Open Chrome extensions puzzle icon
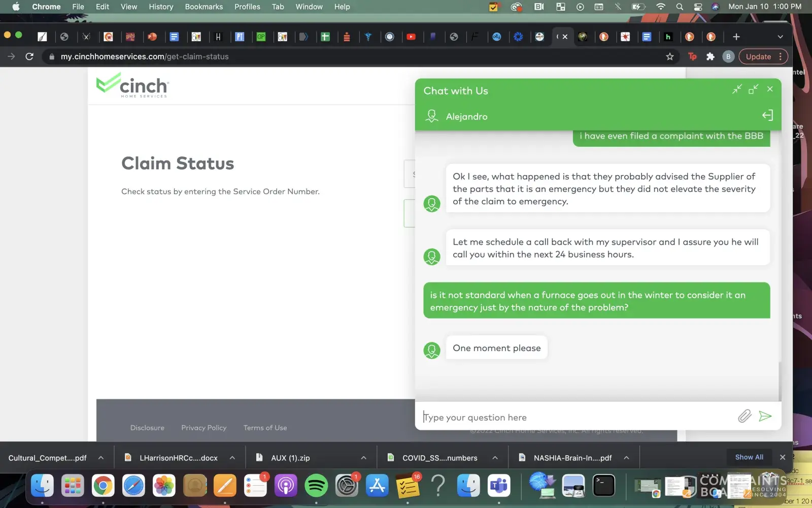This screenshot has width=812, height=508. (710, 56)
